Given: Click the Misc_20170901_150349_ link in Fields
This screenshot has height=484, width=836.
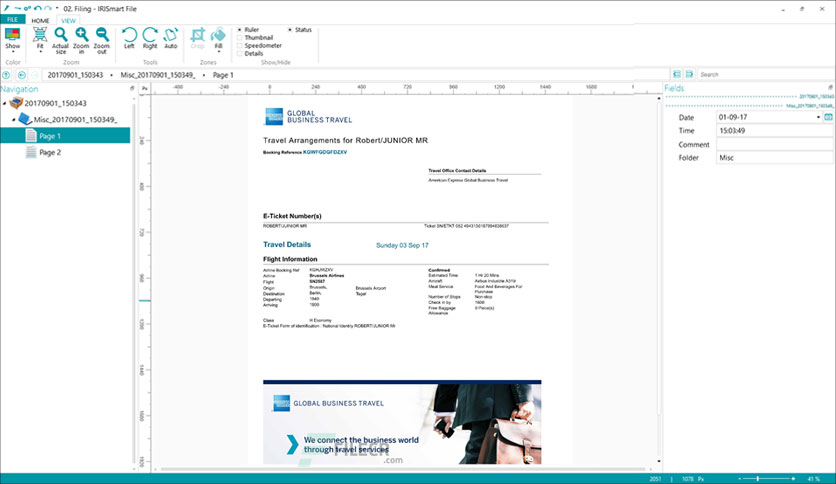Looking at the screenshot, I should coord(810,106).
